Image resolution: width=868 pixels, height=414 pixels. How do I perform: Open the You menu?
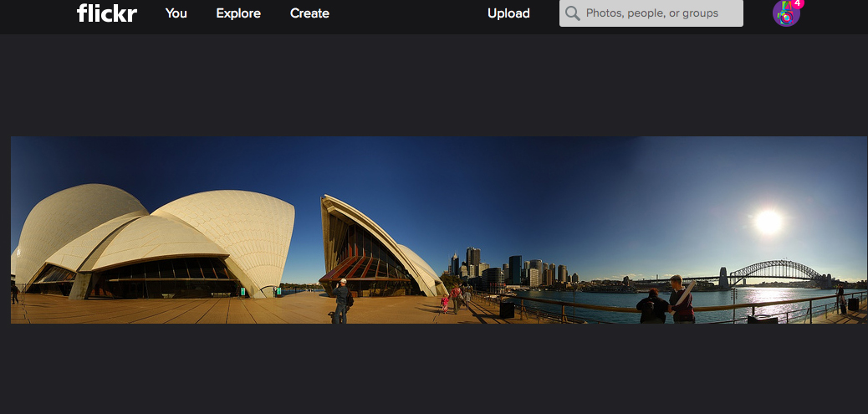(x=176, y=13)
